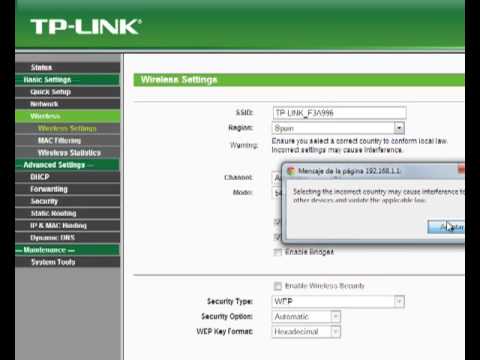The image size is (480, 360).
Task: Open Wireless Statistics page
Action: pos(68,153)
